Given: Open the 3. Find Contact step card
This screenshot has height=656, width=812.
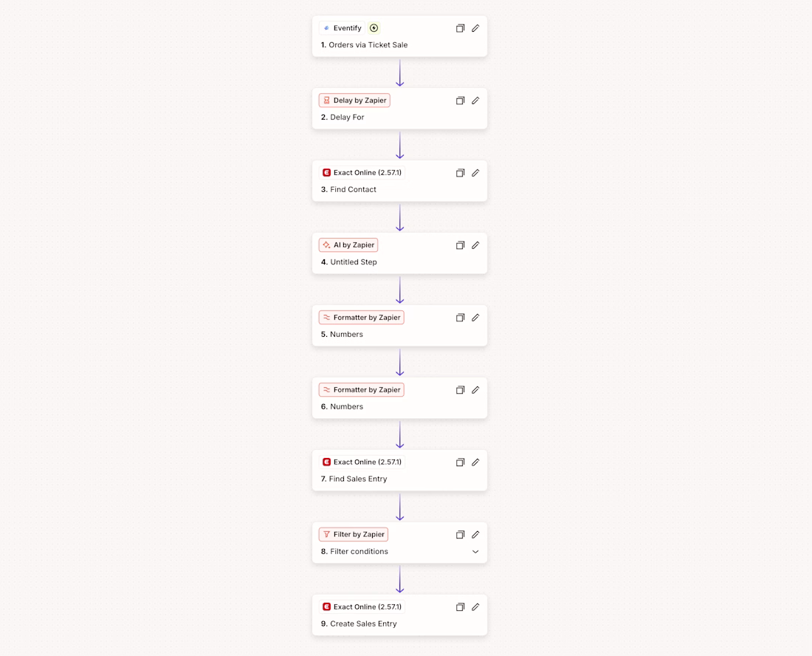Looking at the screenshot, I should (399, 181).
